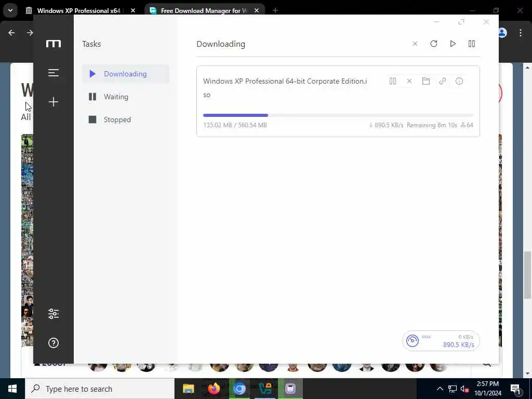Screen dimensions: 532x399
Task: Close the Windows XP Professional browser tab
Action: tap(133, 10)
